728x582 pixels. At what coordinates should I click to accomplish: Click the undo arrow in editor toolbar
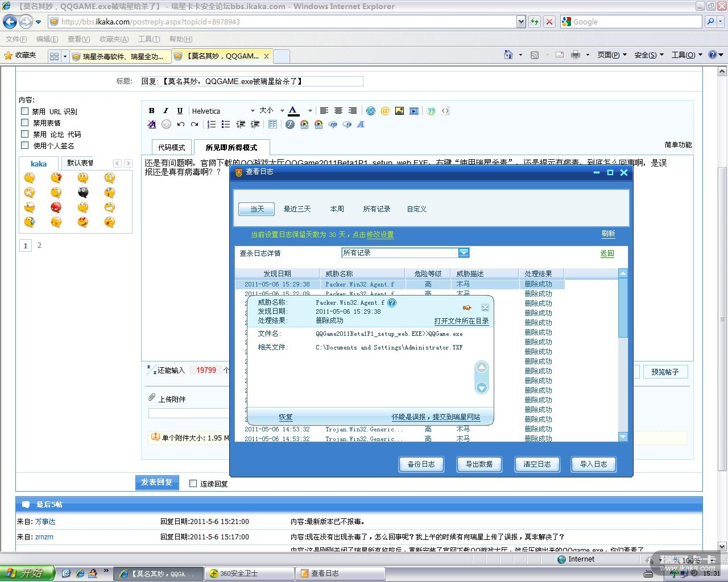(x=181, y=124)
